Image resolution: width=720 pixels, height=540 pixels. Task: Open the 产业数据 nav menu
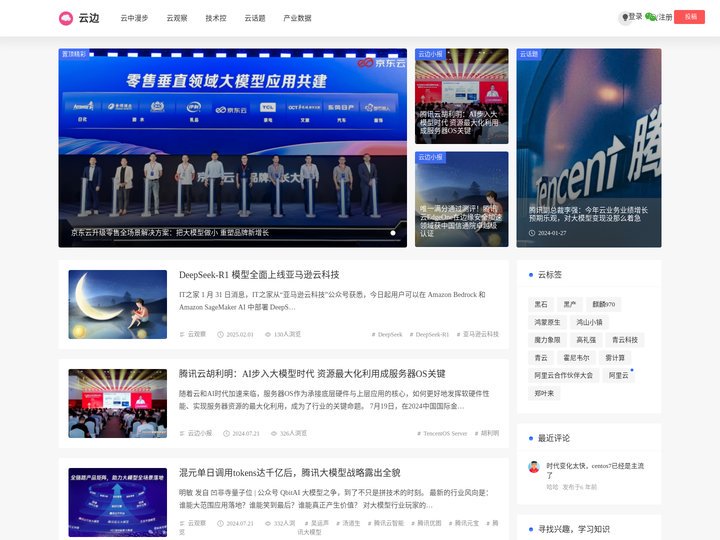tap(298, 18)
